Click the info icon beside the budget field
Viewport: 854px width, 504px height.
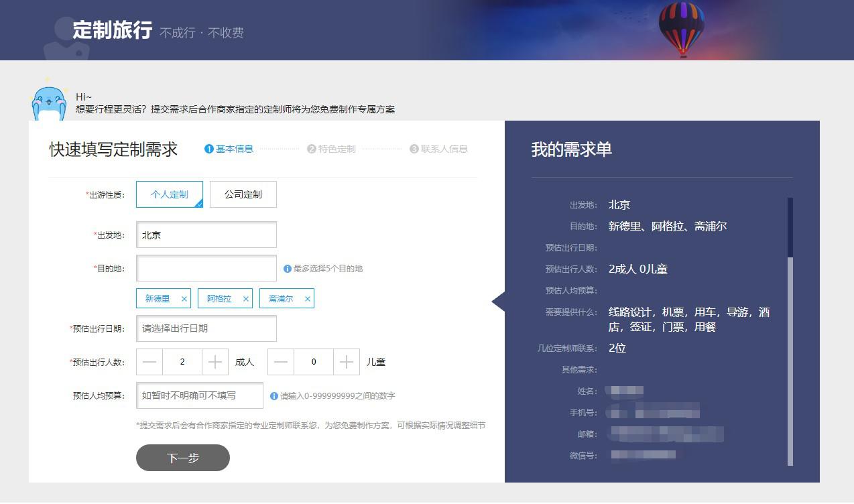tap(273, 395)
